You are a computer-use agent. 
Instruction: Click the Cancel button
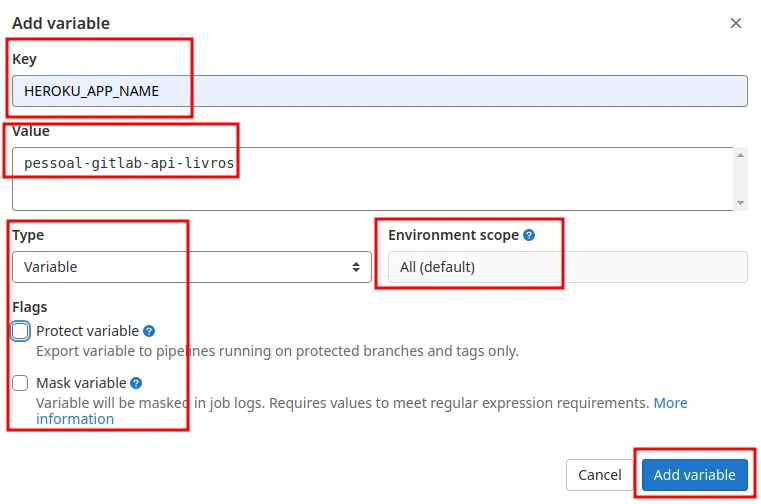click(599, 474)
